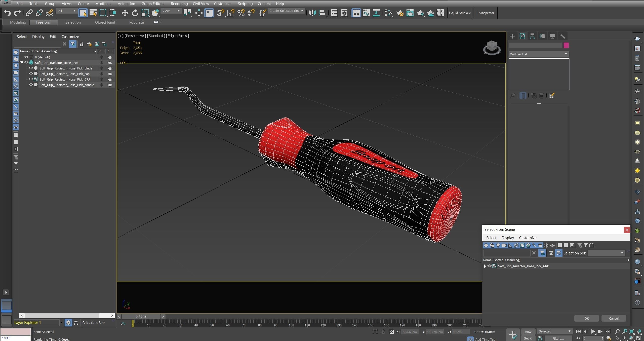The image size is (644, 341).
Task: Click the Select and Link icon
Action: pyautogui.click(x=29, y=13)
